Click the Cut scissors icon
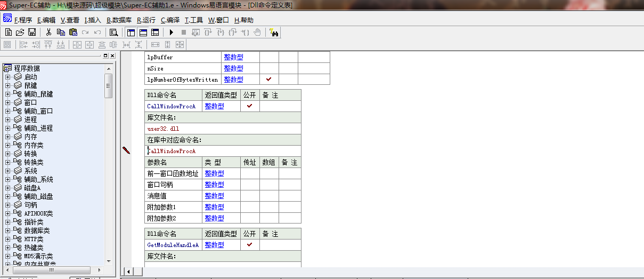This screenshot has width=644, height=279. 48,33
